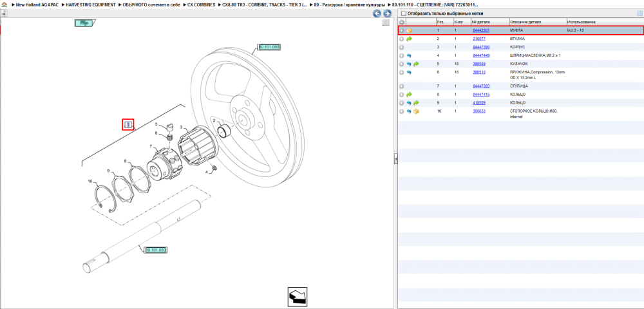Expand the ШПРИЦ-МАСЛЕНКА row plus icon

coord(402,55)
